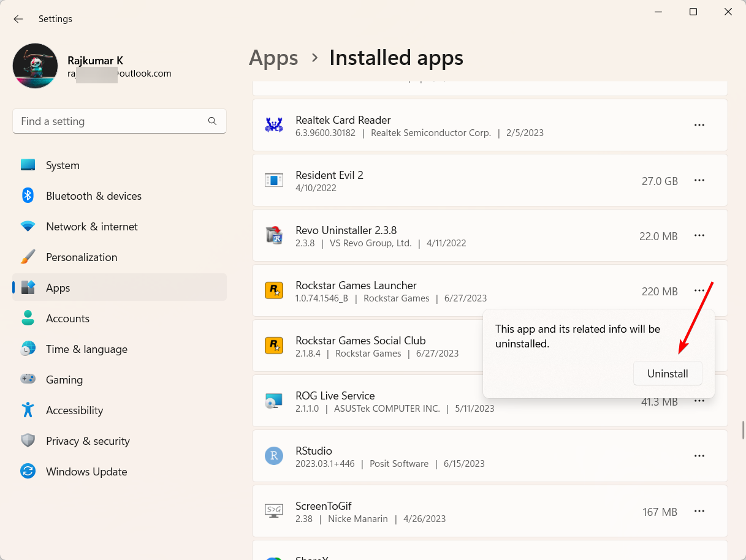
Task: Select the Realtek Card Reader app name
Action: [x=343, y=120]
